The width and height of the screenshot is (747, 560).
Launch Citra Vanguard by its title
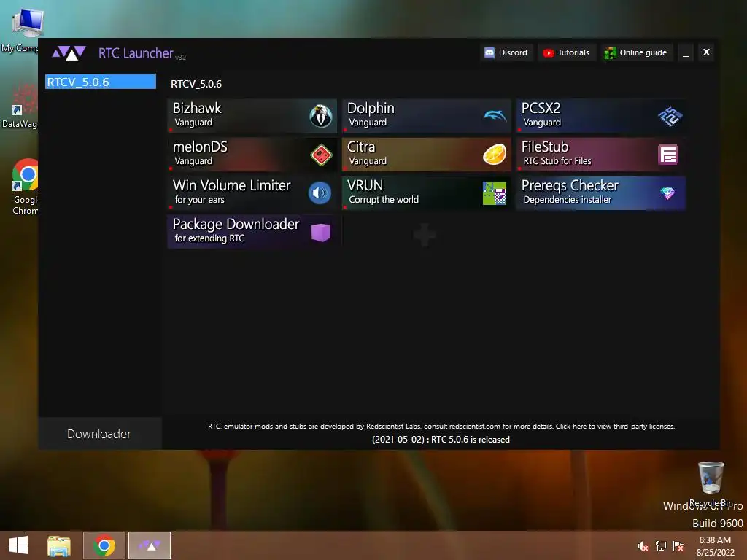point(361,147)
